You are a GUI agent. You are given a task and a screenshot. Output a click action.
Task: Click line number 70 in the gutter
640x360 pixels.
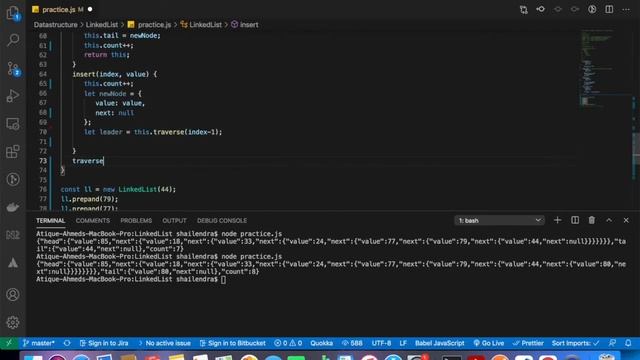pyautogui.click(x=43, y=132)
